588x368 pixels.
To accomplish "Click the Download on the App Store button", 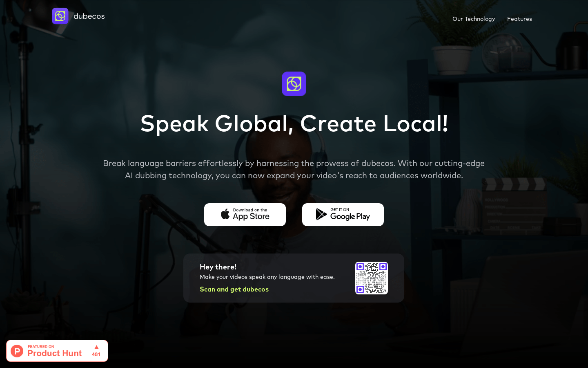I will pos(245,215).
